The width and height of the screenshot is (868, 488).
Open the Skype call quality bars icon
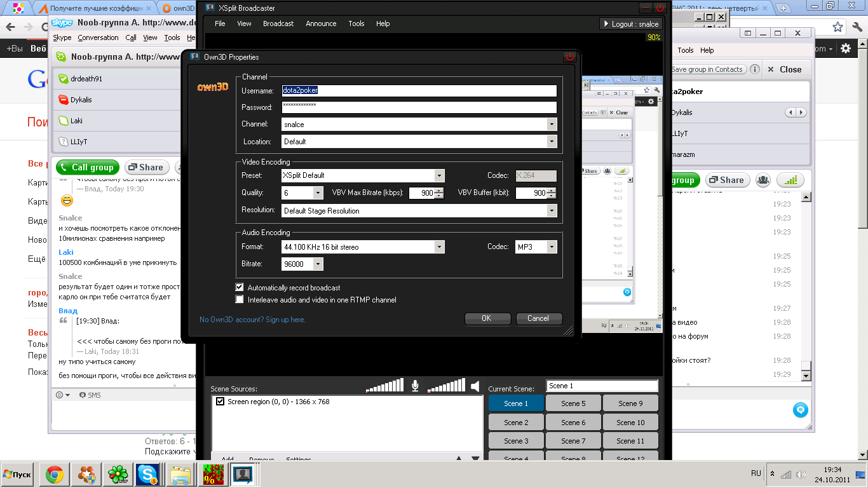click(x=790, y=180)
